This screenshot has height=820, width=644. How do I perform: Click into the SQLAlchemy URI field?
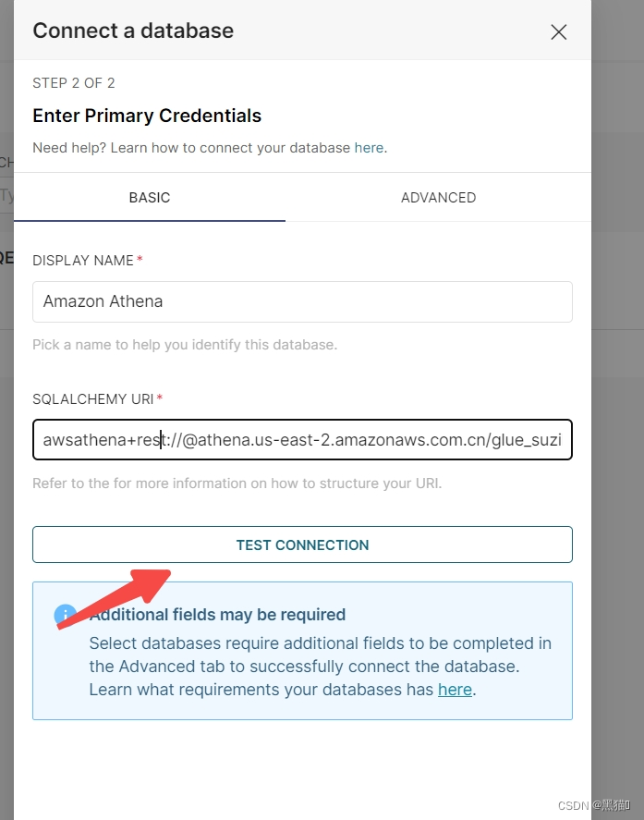(302, 440)
